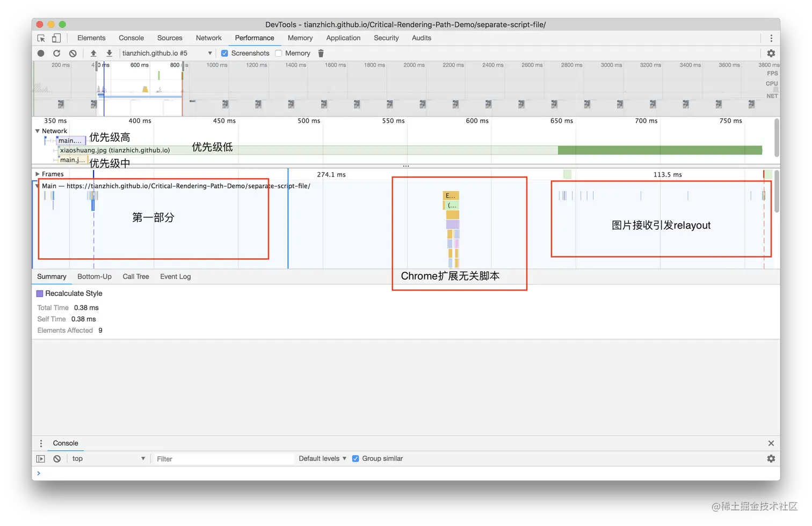Show the console sidebar icon
This screenshot has width=812, height=526.
pyautogui.click(x=40, y=459)
